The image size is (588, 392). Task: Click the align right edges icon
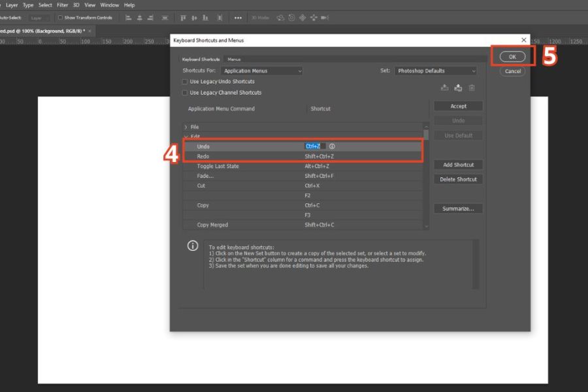[151, 18]
